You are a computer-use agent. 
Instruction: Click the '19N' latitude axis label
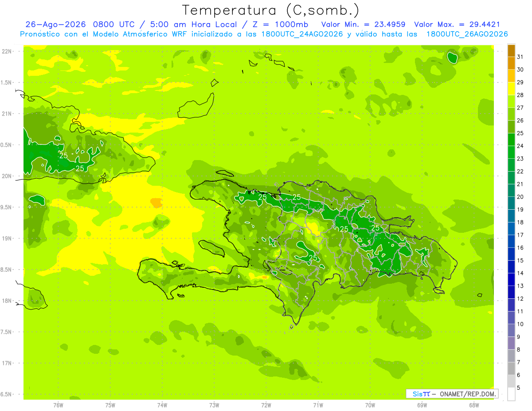pos(7,239)
